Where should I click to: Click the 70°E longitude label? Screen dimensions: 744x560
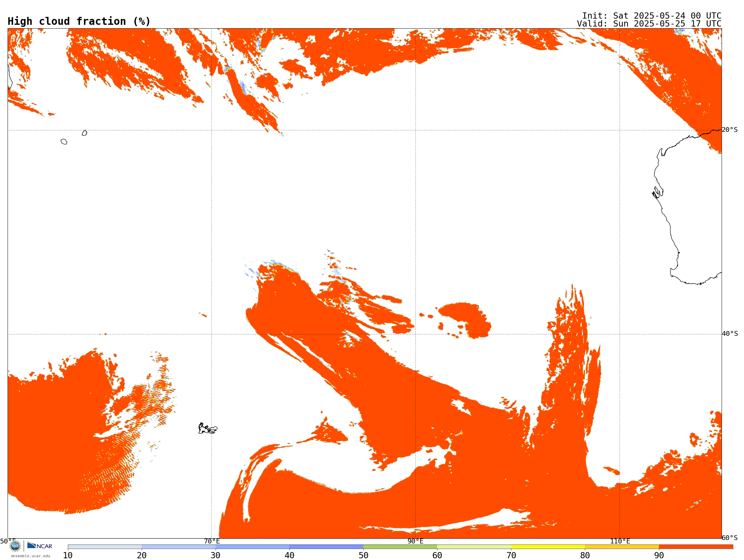[212, 541]
